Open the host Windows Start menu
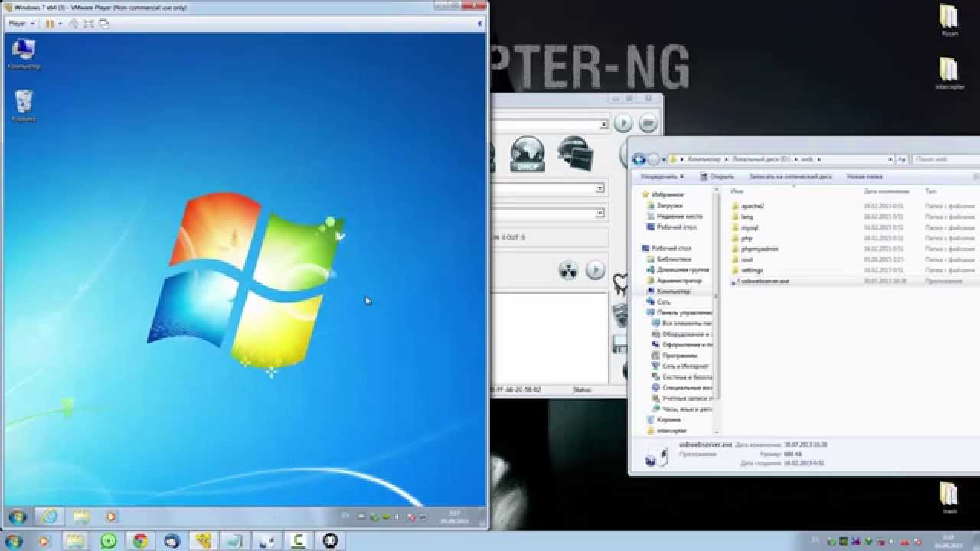The image size is (980, 551). point(13,541)
